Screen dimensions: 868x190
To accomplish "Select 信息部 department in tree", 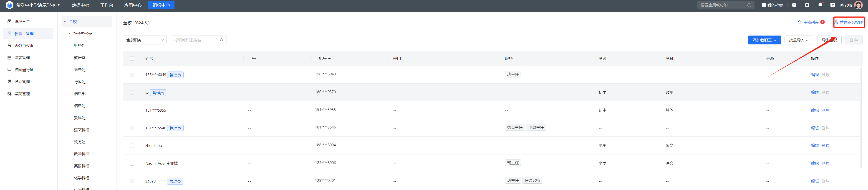I will (80, 93).
